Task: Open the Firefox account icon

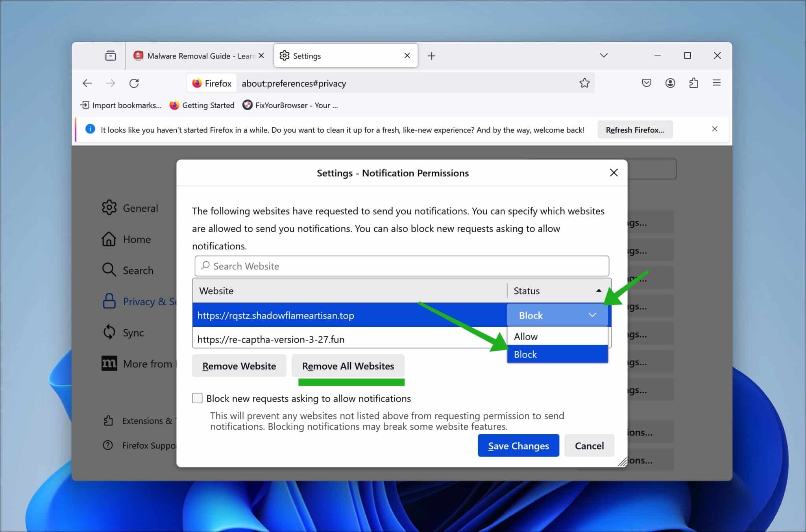Action: (670, 83)
